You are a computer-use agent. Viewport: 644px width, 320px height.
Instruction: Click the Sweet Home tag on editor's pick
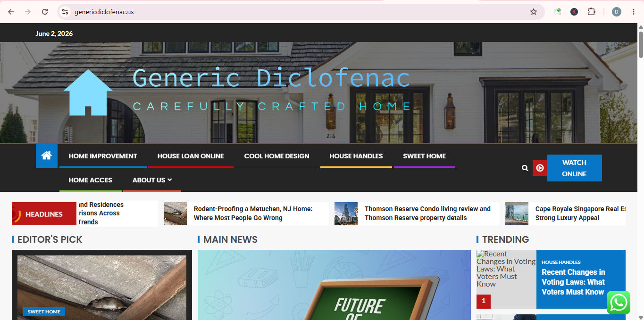click(x=44, y=312)
